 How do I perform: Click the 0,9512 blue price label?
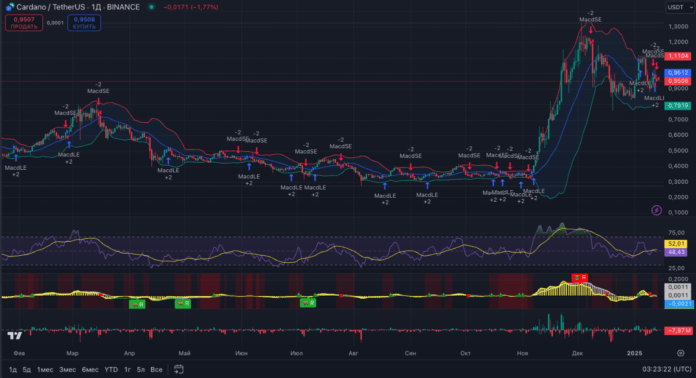point(678,73)
